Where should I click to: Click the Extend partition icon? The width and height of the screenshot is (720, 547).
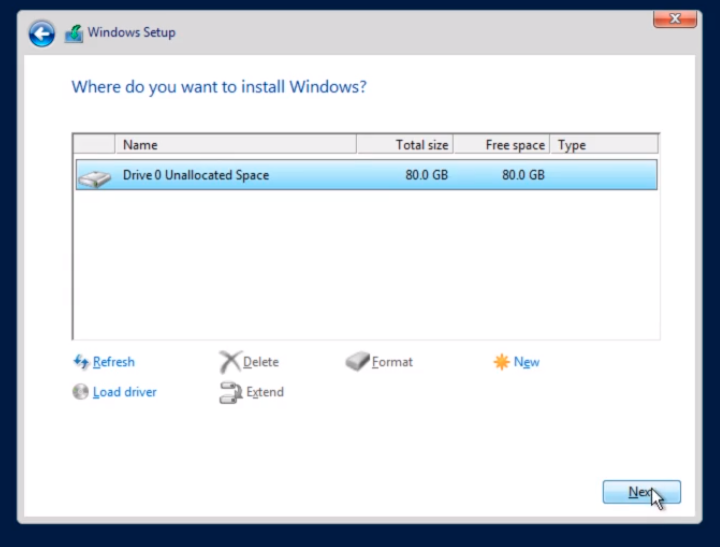[x=231, y=393]
